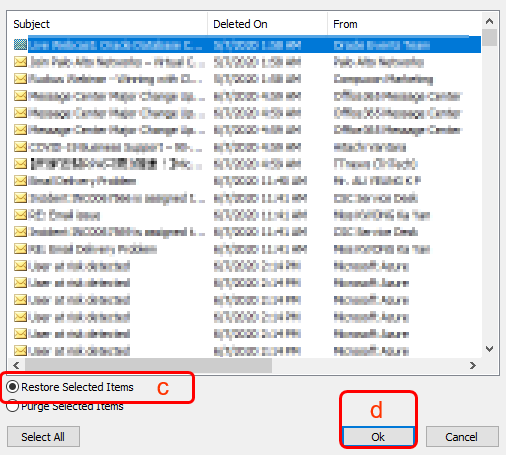This screenshot has width=506, height=455.
Task: Click the envelope icon of the last visible row
Action: coord(20,351)
